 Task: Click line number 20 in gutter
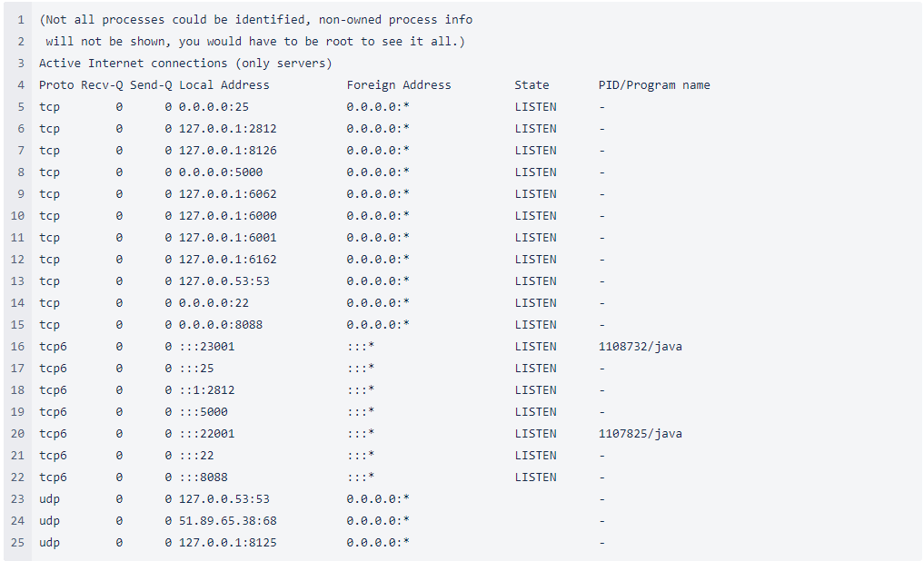point(17,434)
